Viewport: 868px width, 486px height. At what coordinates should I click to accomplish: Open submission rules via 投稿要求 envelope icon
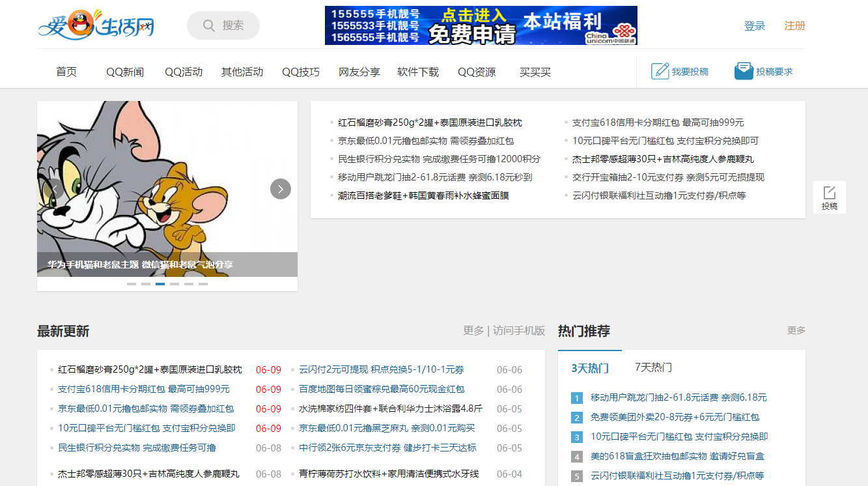point(744,70)
